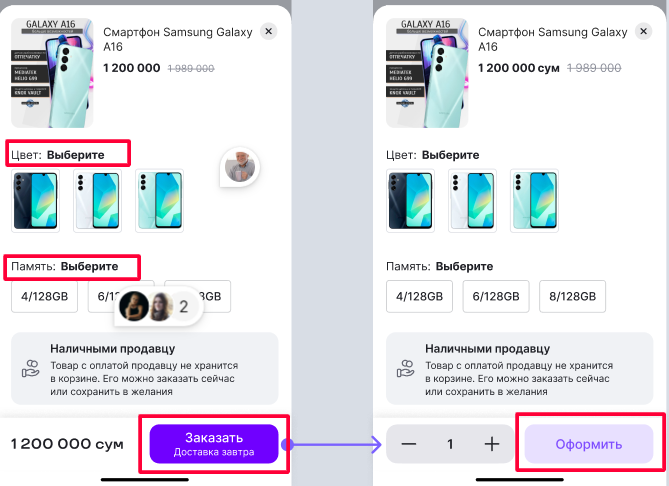
Task: Click the purple Заказать button
Action: (214, 444)
